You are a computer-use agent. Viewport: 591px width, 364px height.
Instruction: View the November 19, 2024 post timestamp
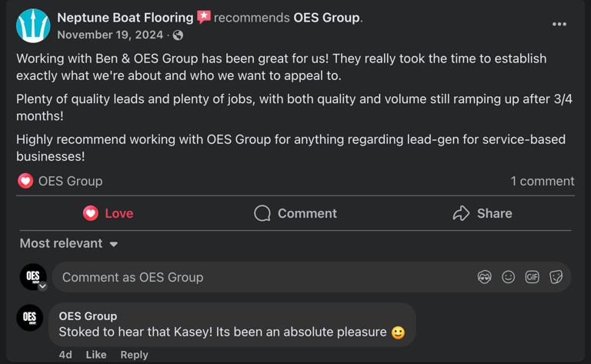pyautogui.click(x=110, y=35)
